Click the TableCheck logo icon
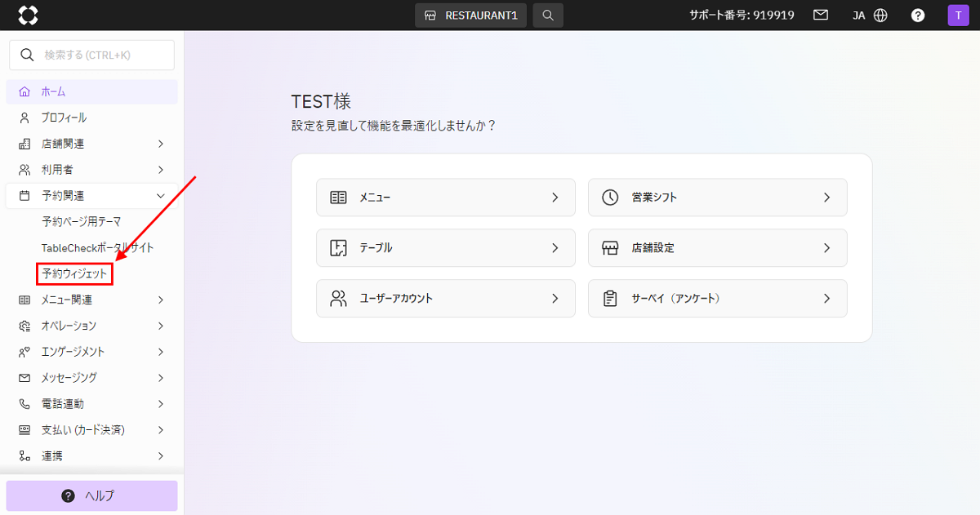Viewport: 980px width, 515px height. click(29, 15)
